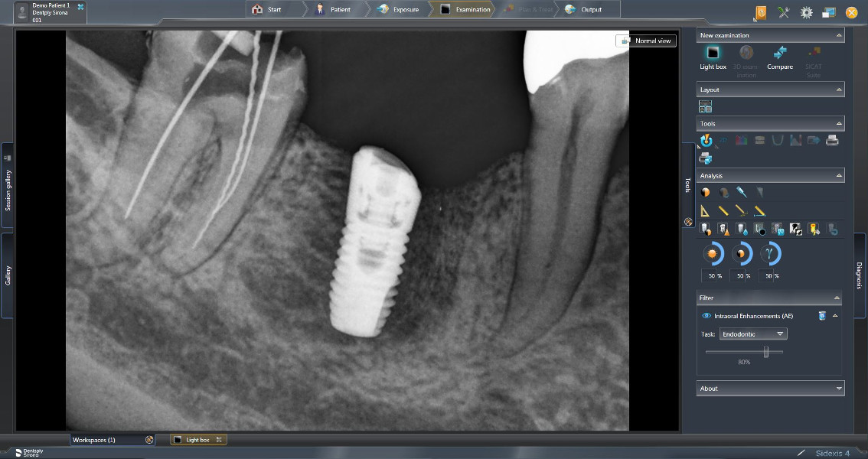The height and width of the screenshot is (459, 868).
Task: Expand the About section
Action: (840, 388)
